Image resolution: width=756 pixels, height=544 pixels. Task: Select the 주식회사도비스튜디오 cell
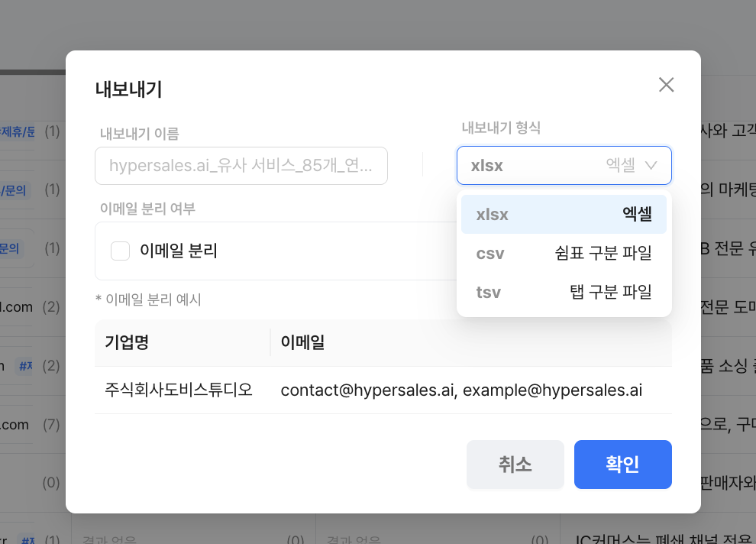coord(179,390)
